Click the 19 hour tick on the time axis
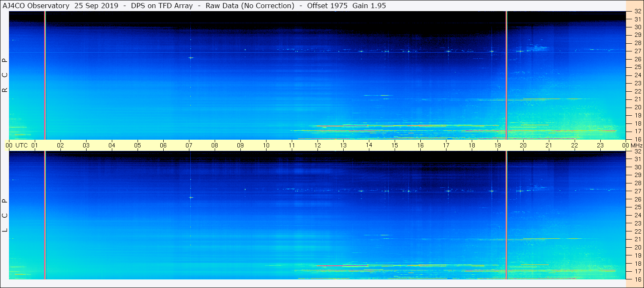The height and width of the screenshot is (288, 644). (497, 145)
